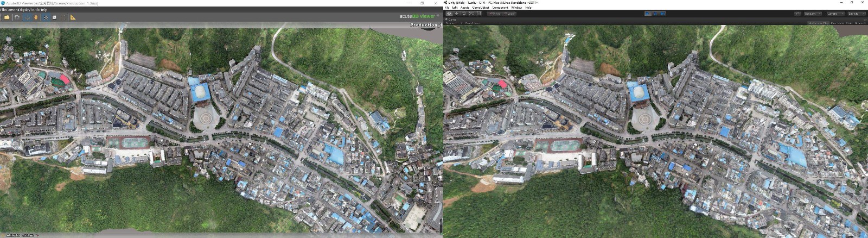The height and width of the screenshot is (238, 868).
Task: Select Unity's move tool
Action: click(456, 14)
